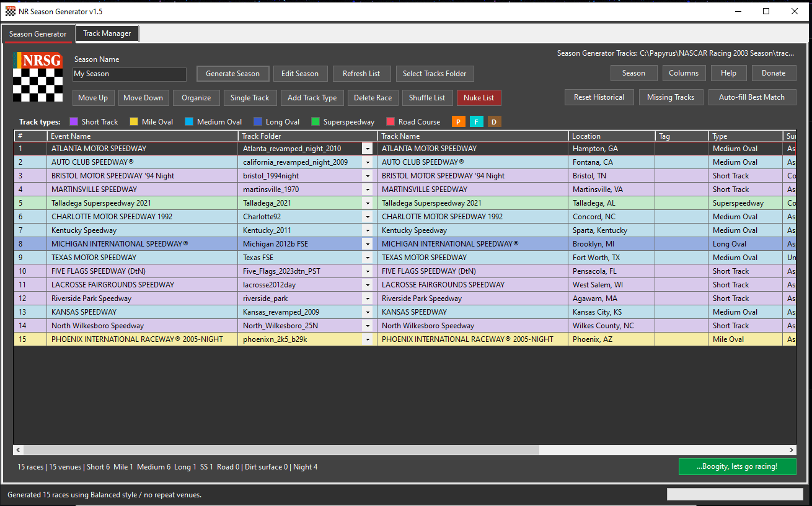Click the Mile Oval yellow legend swatch
This screenshot has height=506, width=812.
[134, 122]
